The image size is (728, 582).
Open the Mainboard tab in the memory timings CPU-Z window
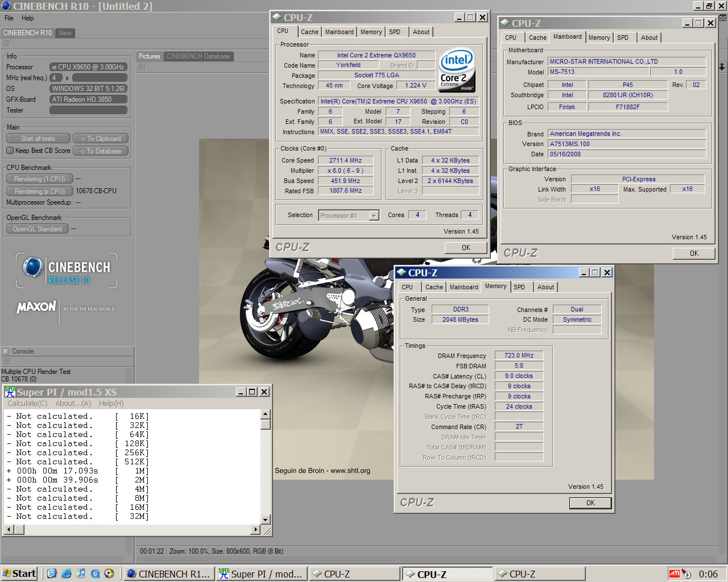[x=464, y=287]
